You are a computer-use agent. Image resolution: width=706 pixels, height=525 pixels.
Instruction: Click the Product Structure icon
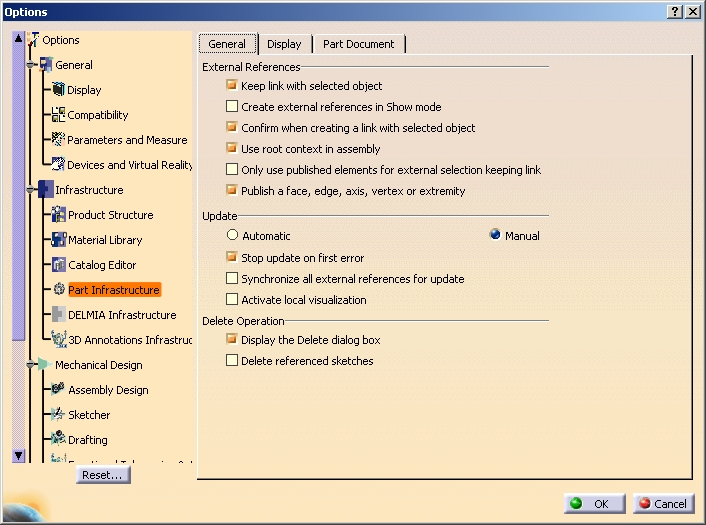[x=59, y=214]
